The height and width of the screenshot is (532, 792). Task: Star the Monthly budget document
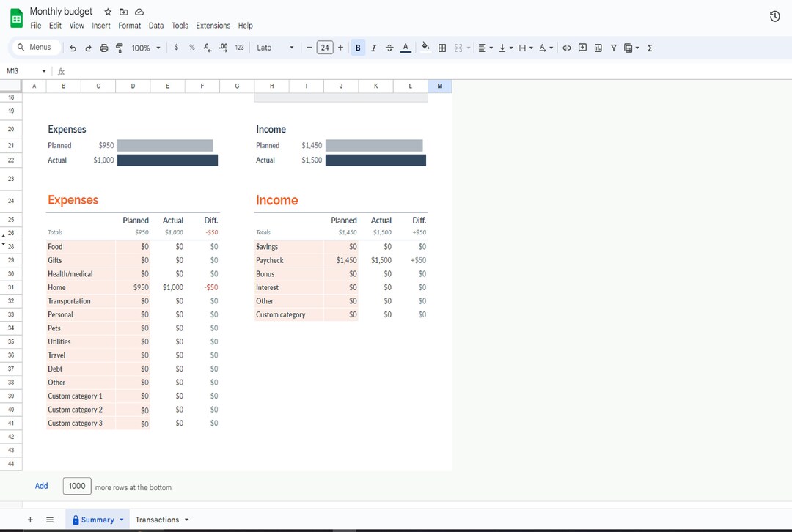pos(108,12)
